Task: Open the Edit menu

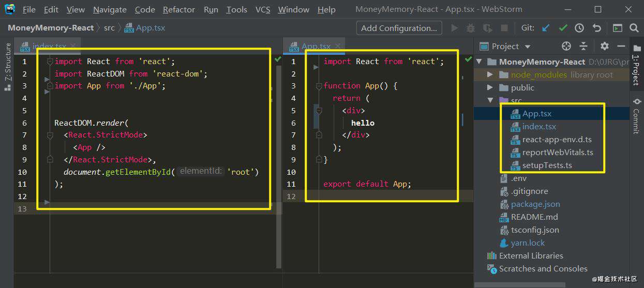Action: click(51, 9)
